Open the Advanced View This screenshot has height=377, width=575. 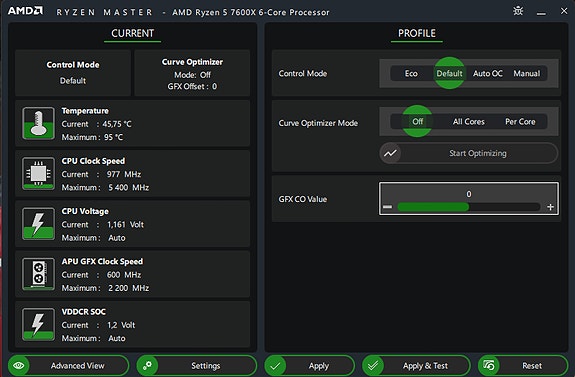pos(69,365)
